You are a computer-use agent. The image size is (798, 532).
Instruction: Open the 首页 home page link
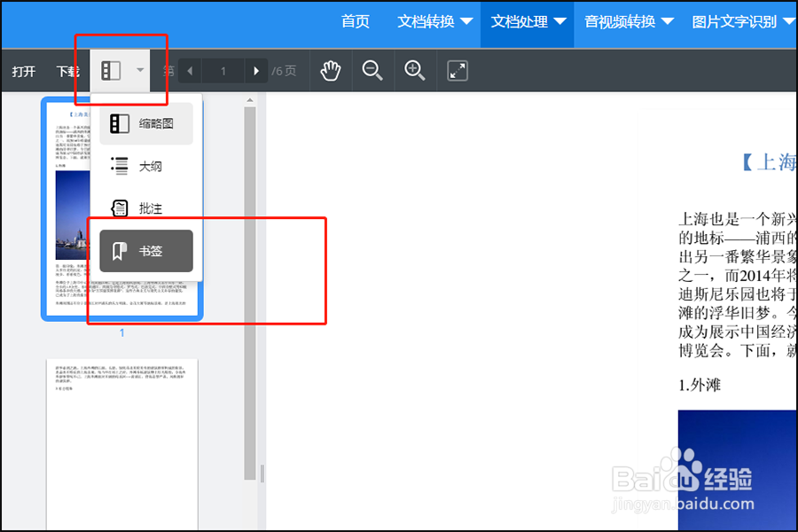coord(355,22)
